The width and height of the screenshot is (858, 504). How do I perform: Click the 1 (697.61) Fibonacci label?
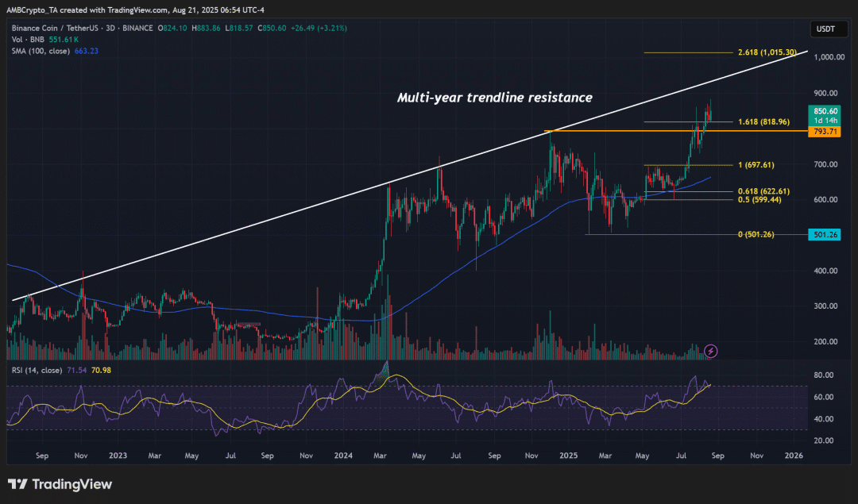756,164
